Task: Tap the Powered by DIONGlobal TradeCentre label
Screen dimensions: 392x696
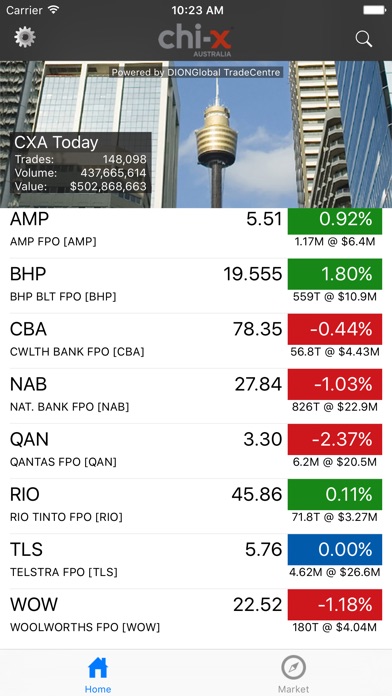Action: pos(196,72)
